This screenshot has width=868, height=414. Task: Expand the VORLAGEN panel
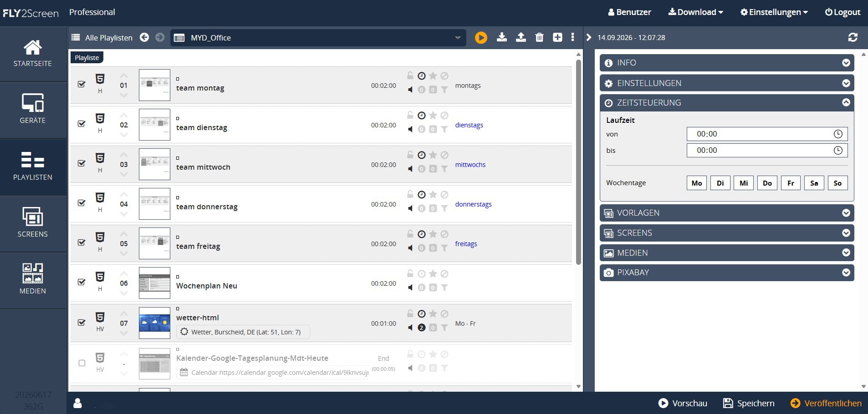tap(727, 213)
